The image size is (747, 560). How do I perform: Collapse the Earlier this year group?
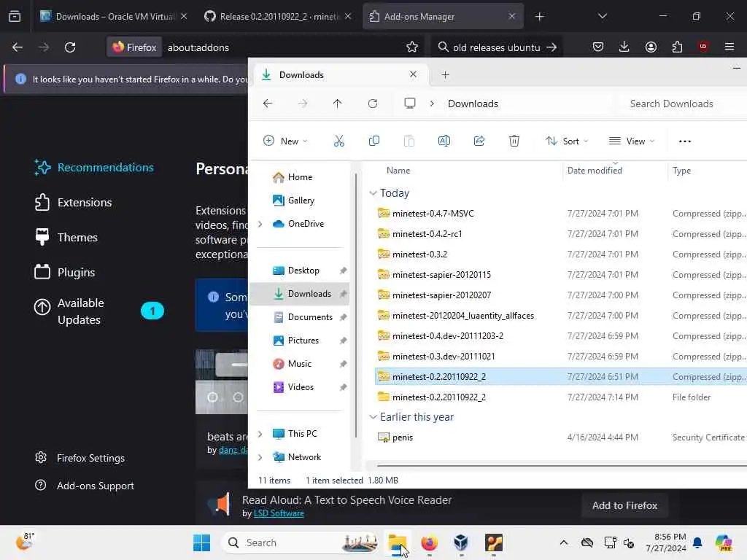373,416
